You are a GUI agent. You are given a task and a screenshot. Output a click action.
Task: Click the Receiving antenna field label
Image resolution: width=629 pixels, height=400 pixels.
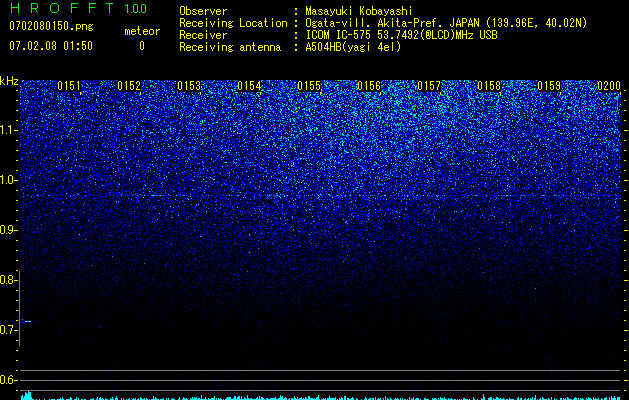(x=230, y=47)
